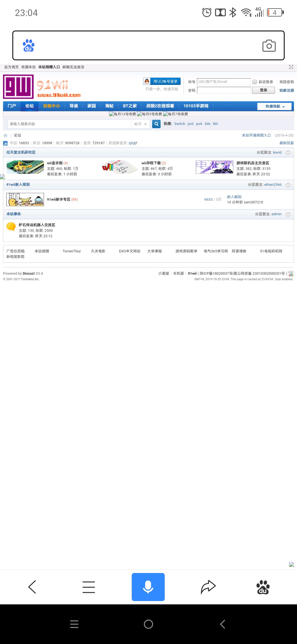This screenshot has width=297, height=644.
Task: Open the BT之家 nav tab
Action: coord(130,106)
